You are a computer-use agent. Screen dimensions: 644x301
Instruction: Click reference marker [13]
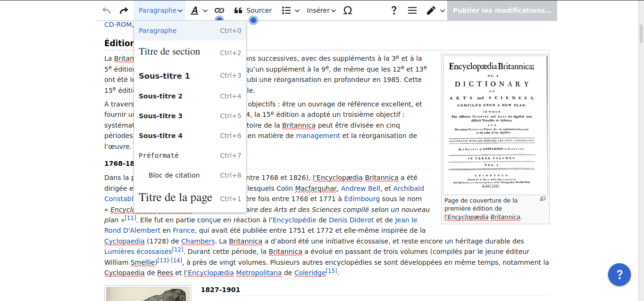click(163, 260)
